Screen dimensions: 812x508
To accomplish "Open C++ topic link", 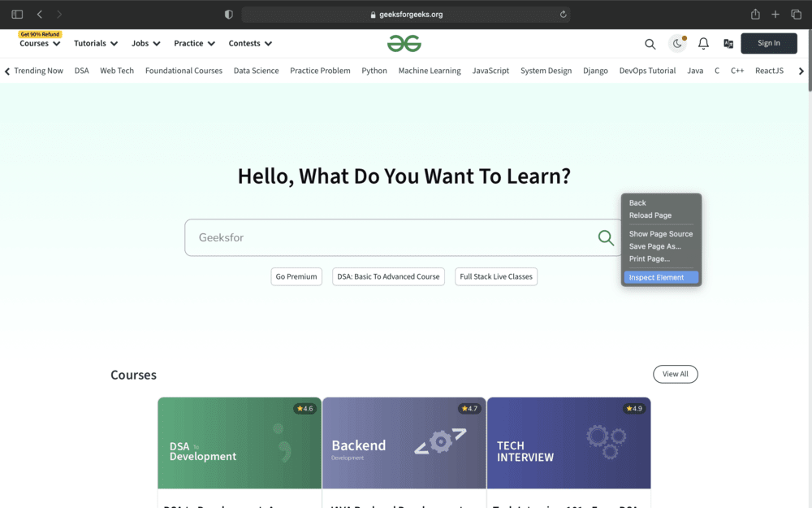I will [737, 71].
